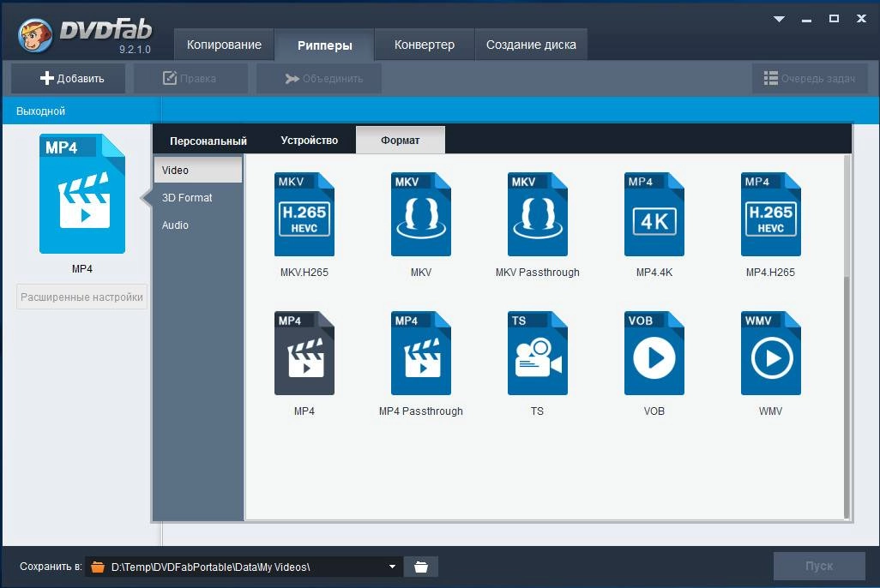This screenshot has width=880, height=588.
Task: Select the TS format icon
Action: click(538, 353)
